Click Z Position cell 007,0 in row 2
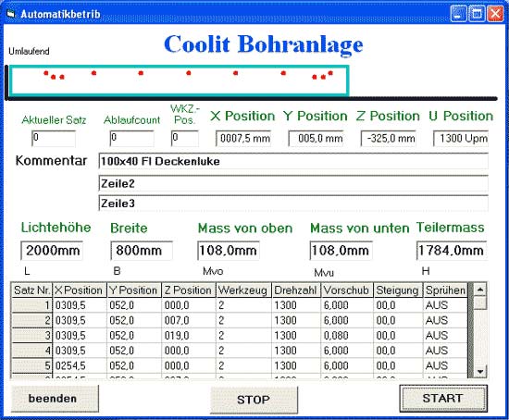509x420 pixels. 189,320
